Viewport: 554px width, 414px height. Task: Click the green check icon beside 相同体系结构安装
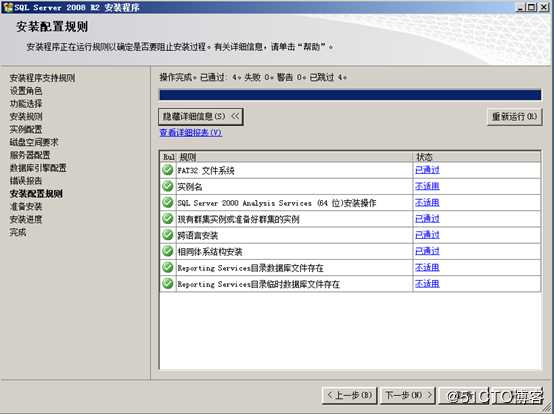click(167, 252)
